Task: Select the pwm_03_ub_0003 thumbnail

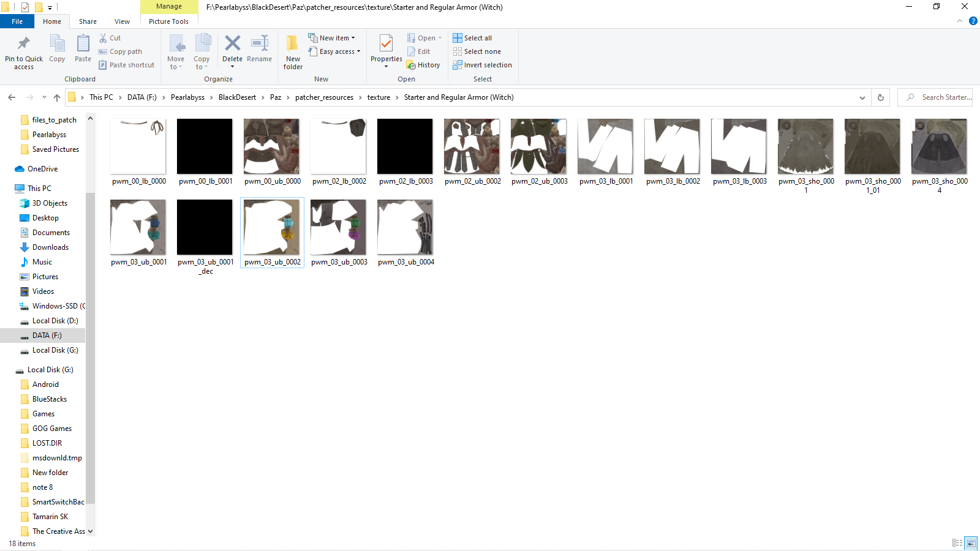Action: click(338, 228)
